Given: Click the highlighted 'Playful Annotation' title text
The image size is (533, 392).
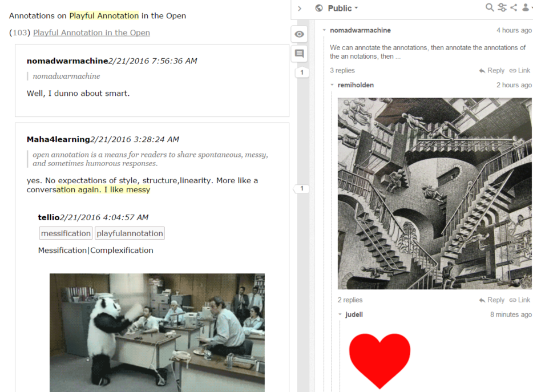Looking at the screenshot, I should coord(104,15).
